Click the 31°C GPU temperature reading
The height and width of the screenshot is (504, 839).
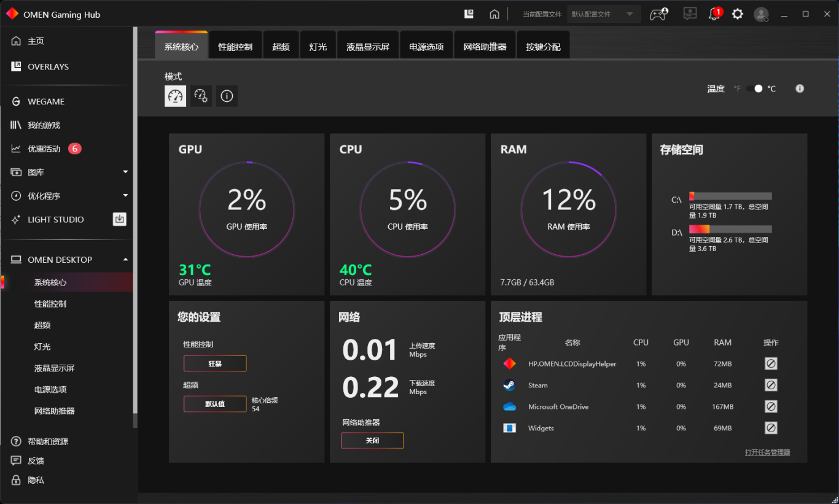(x=195, y=270)
